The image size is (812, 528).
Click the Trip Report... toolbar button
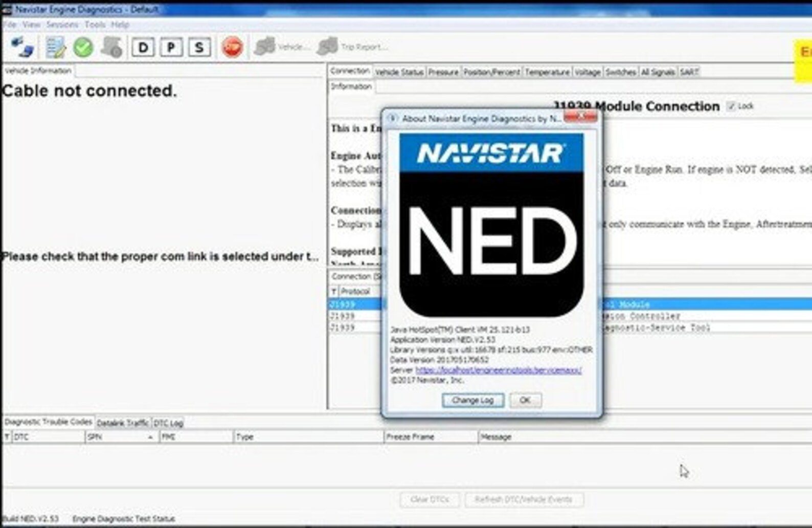pyautogui.click(x=352, y=47)
